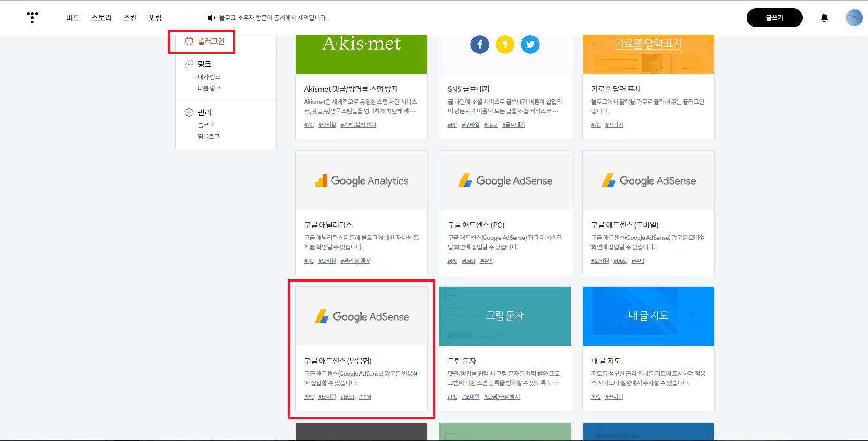Open the Google AdSense (PC) thumbnail

(505, 180)
